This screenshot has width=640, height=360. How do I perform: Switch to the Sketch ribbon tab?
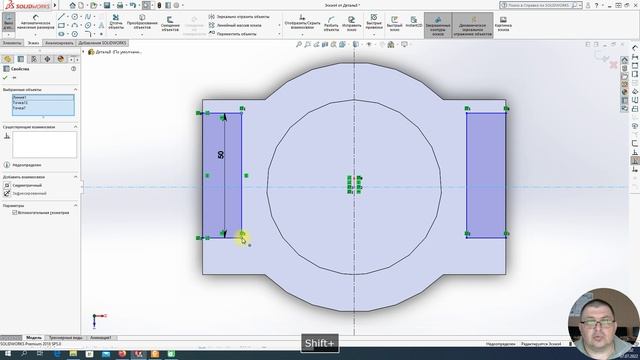[33, 43]
